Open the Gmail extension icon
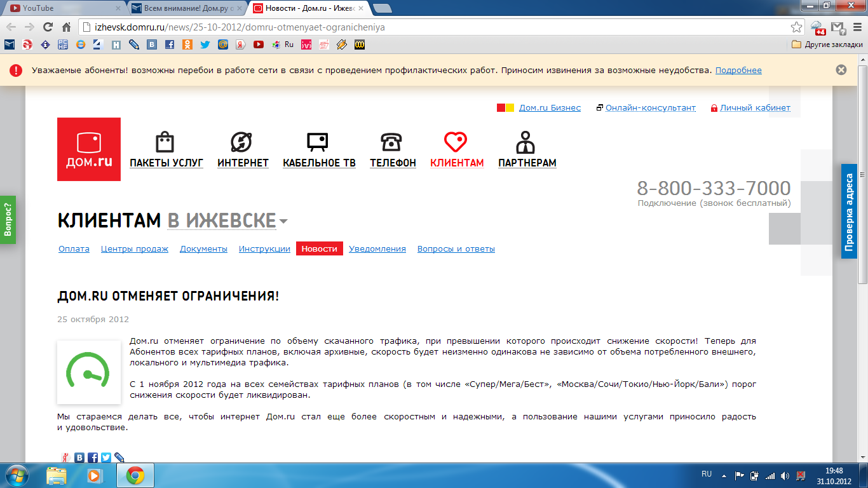Screen dimensions: 868x488 [x=839, y=27]
